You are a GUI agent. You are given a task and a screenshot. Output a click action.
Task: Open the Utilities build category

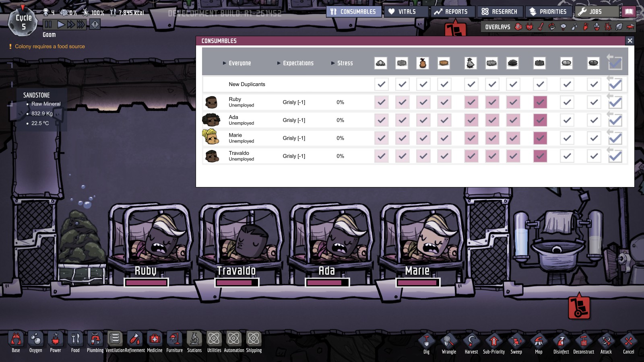[214, 342]
